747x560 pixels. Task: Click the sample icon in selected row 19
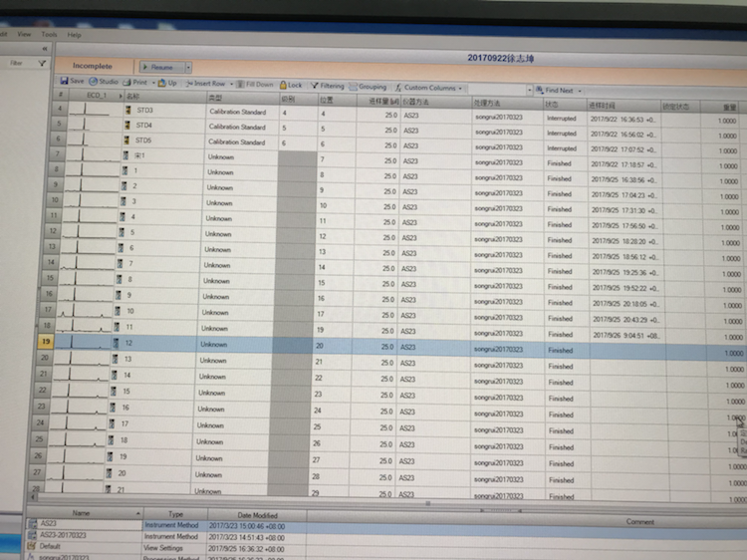tap(116, 343)
